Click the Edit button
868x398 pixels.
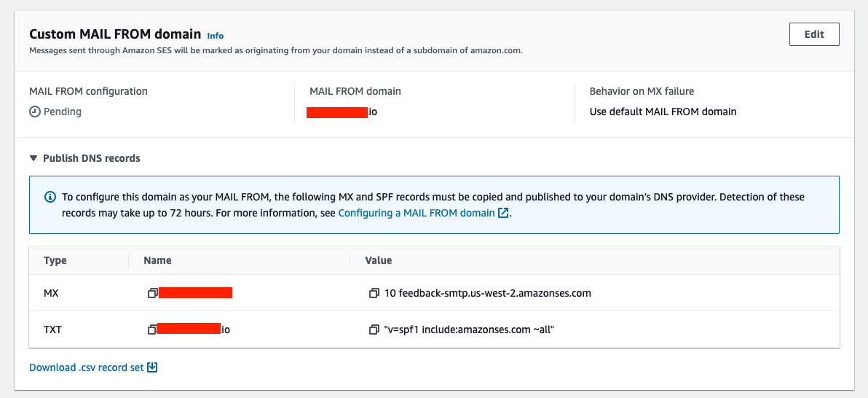tap(814, 34)
